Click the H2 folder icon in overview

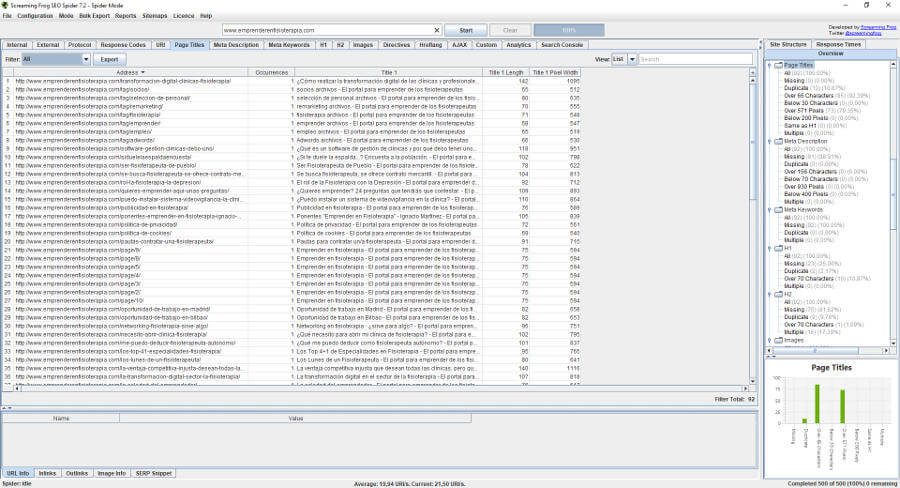pyautogui.click(x=778, y=295)
